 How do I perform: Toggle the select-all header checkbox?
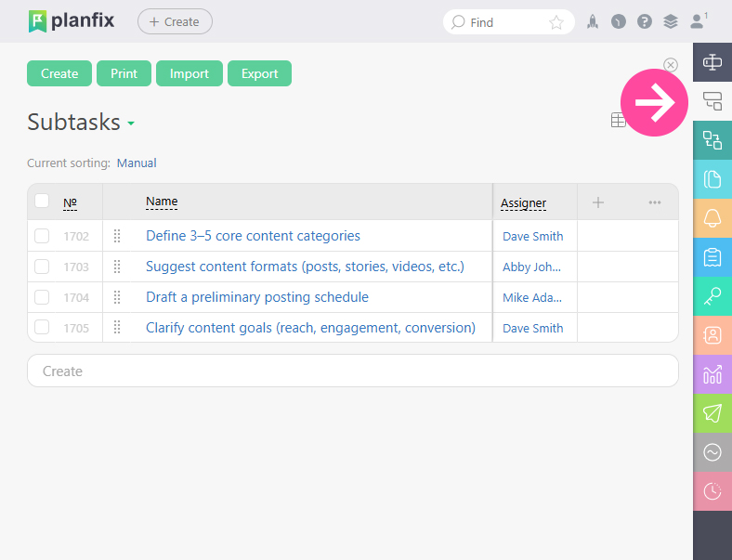tap(42, 202)
